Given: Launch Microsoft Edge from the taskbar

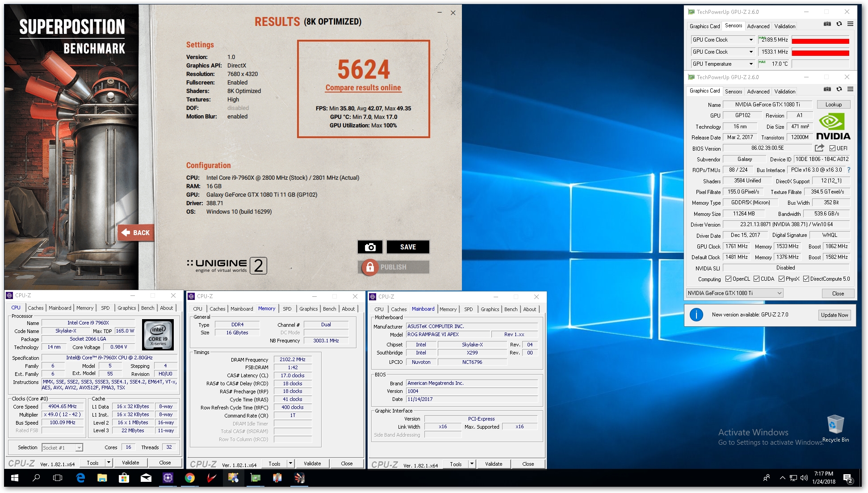Looking at the screenshot, I should tap(80, 478).
